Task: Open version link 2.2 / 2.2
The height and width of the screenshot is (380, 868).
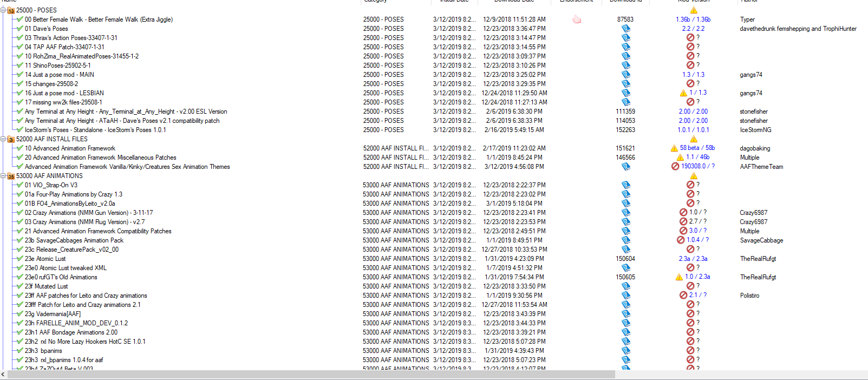Action: coord(694,29)
